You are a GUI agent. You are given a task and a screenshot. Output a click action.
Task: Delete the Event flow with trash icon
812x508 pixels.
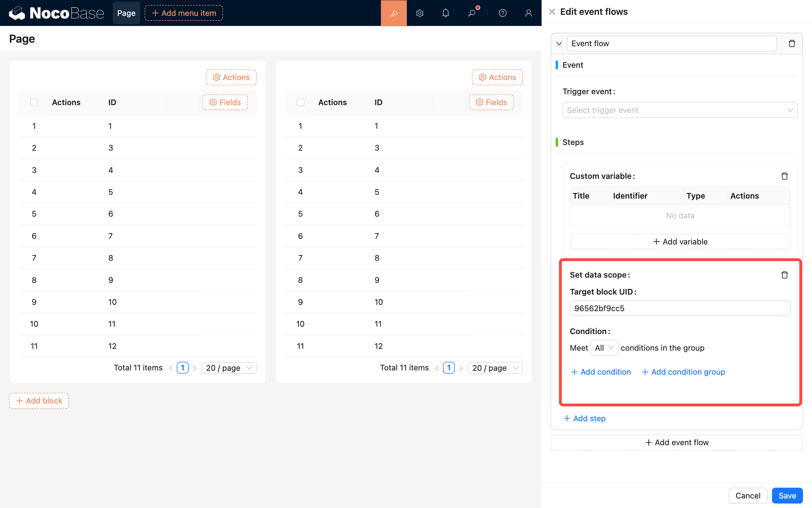[792, 43]
